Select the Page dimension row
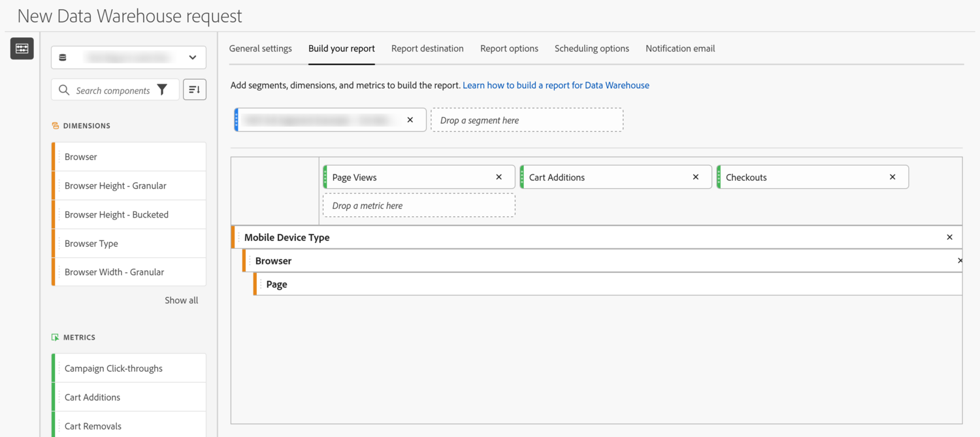The width and height of the screenshot is (980, 437). [608, 284]
